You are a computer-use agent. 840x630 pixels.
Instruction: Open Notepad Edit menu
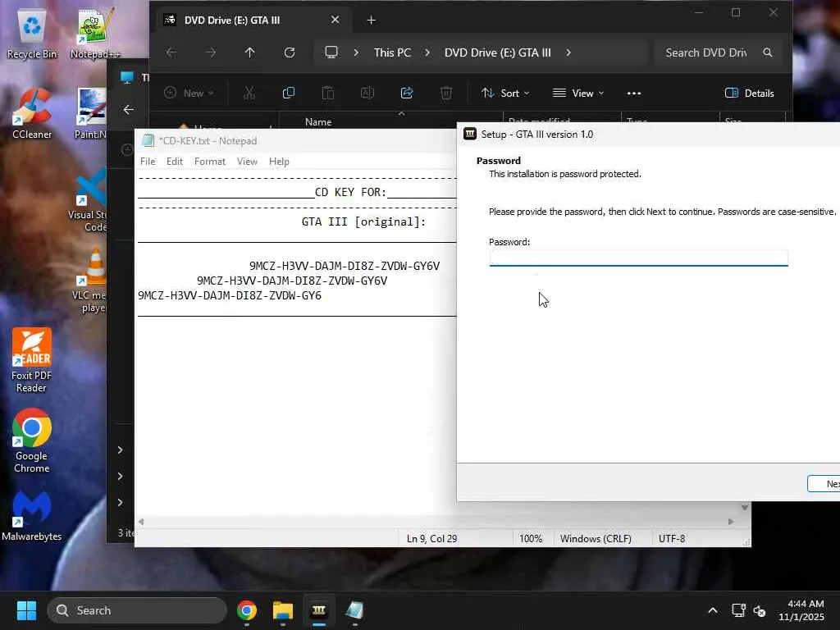pyautogui.click(x=175, y=162)
